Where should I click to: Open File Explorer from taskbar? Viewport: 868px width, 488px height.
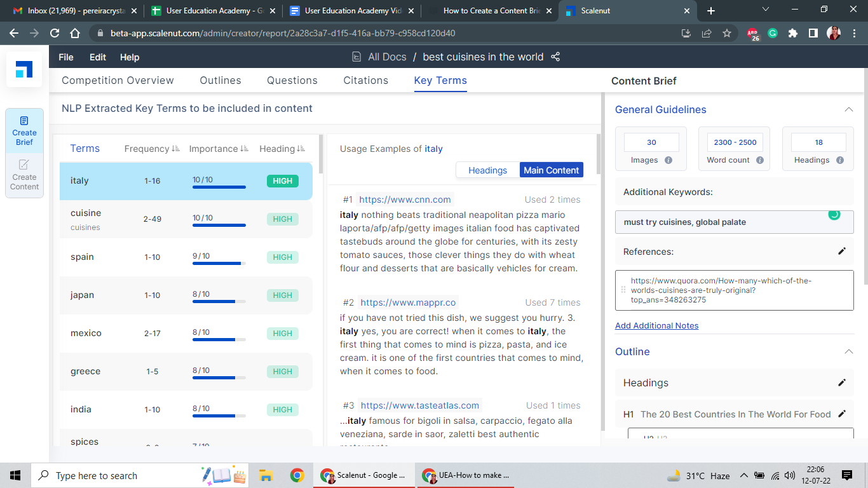click(266, 475)
